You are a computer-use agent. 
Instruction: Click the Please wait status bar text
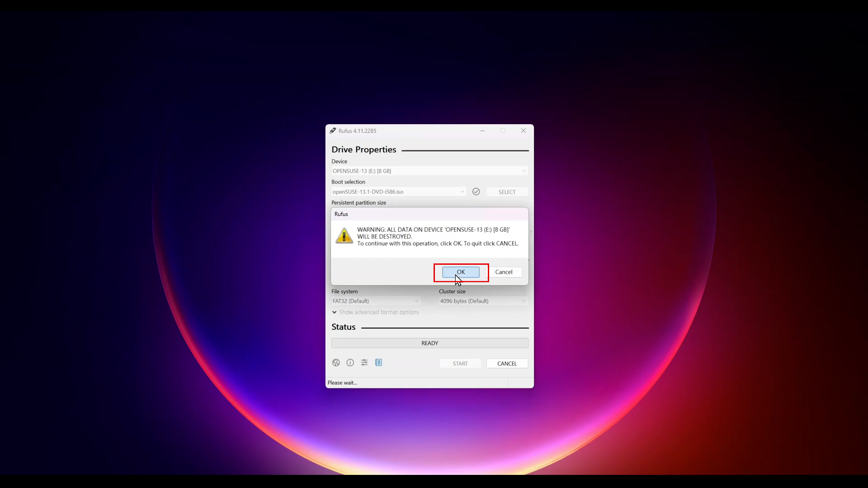(x=342, y=383)
